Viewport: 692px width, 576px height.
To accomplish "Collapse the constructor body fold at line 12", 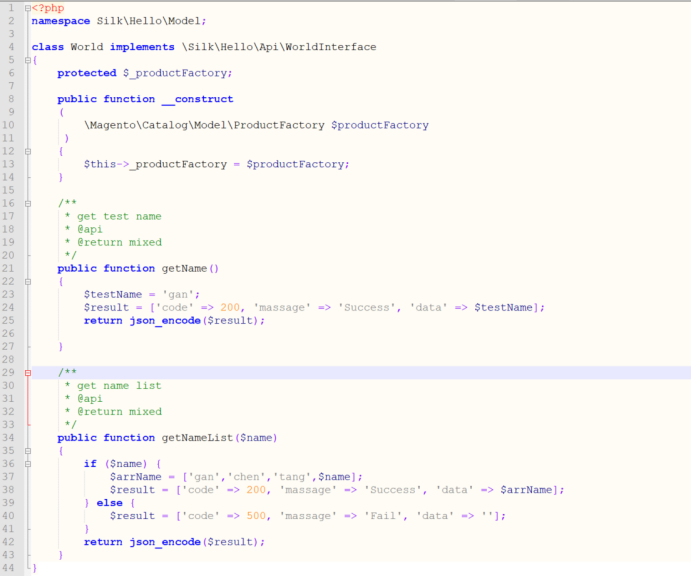I will [x=28, y=151].
